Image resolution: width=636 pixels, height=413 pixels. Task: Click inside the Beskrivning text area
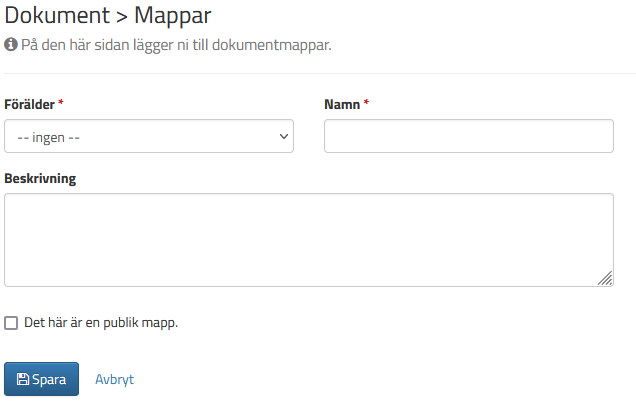click(x=308, y=240)
